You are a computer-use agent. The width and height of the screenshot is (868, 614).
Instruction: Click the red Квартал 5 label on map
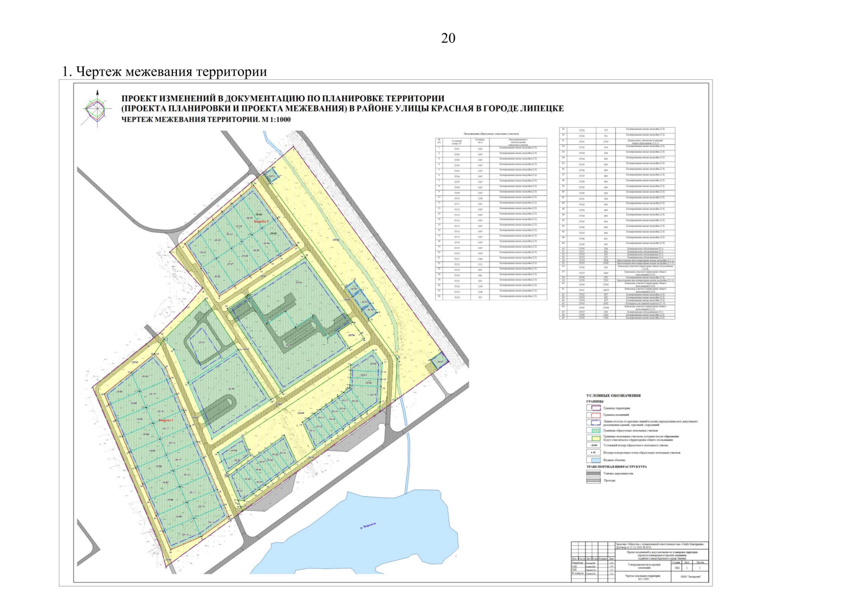tap(261, 222)
